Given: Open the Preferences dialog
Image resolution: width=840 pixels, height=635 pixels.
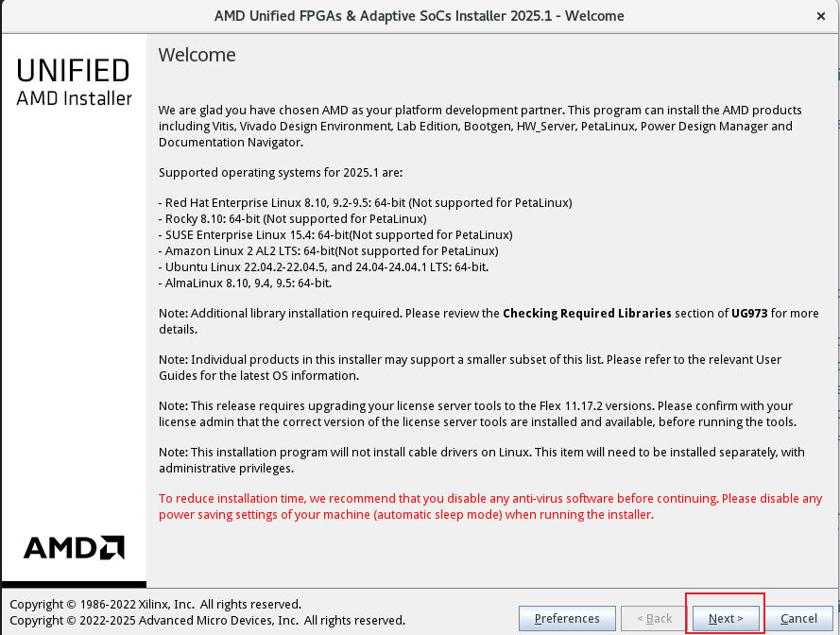Looking at the screenshot, I should [x=567, y=618].
